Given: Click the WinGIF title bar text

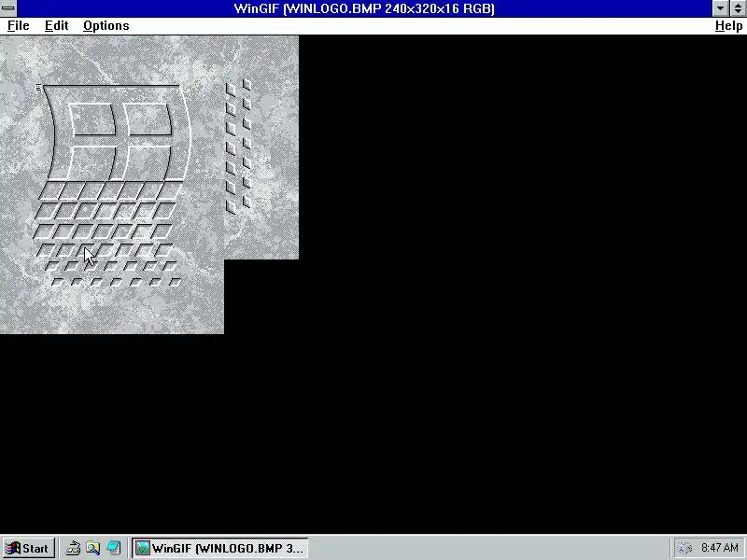Looking at the screenshot, I should [x=364, y=8].
